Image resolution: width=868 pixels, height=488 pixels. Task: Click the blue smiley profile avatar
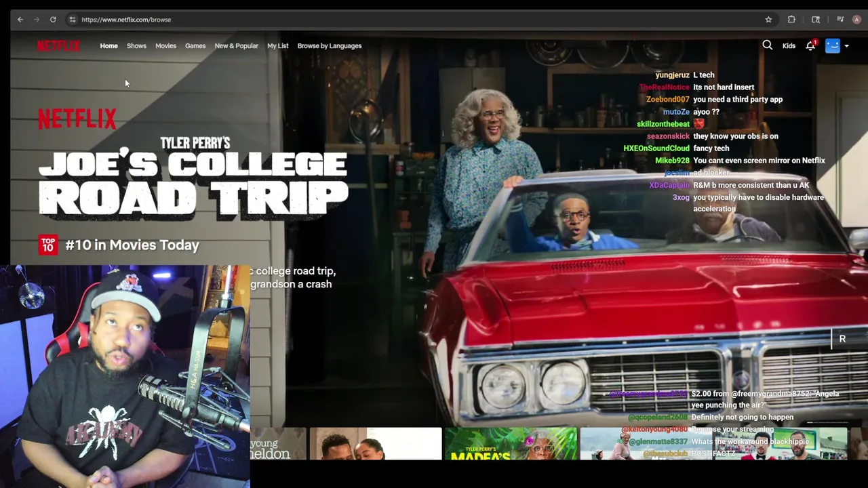[x=833, y=45]
